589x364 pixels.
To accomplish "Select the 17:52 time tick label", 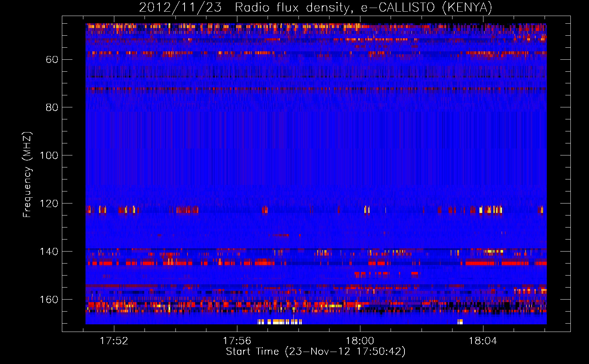I will coord(114,341).
